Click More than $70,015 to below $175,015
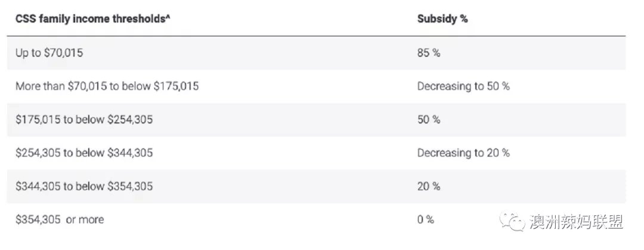This screenshot has width=644, height=250. (x=107, y=87)
